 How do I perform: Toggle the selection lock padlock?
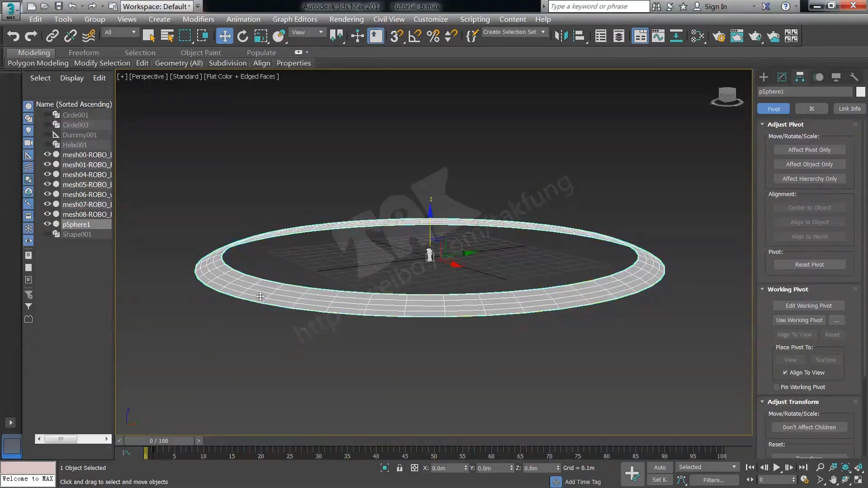pyautogui.click(x=400, y=468)
